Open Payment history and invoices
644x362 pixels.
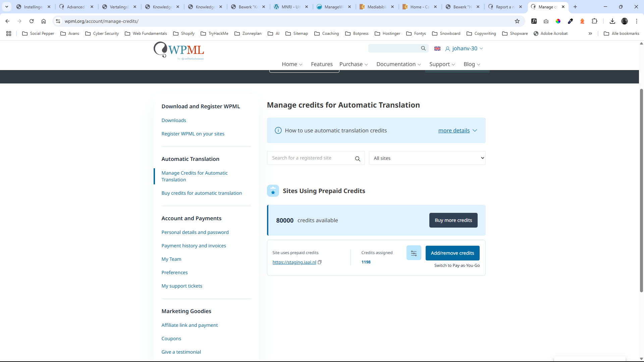[x=194, y=246]
